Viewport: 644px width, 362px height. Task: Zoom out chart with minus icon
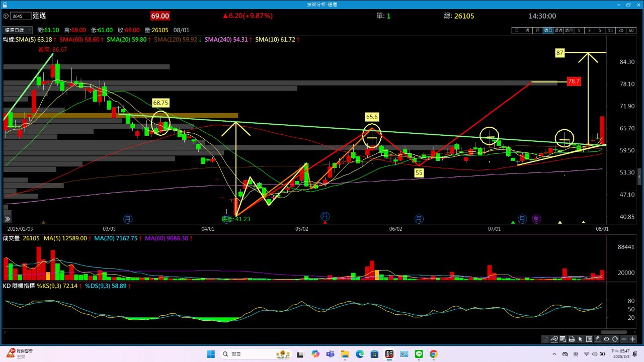[624, 339]
